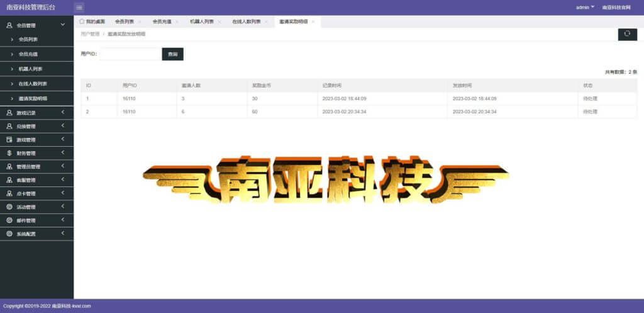644x313 pixels.
Task: Open 机器人列表 in the sidebar
Action: [30, 69]
